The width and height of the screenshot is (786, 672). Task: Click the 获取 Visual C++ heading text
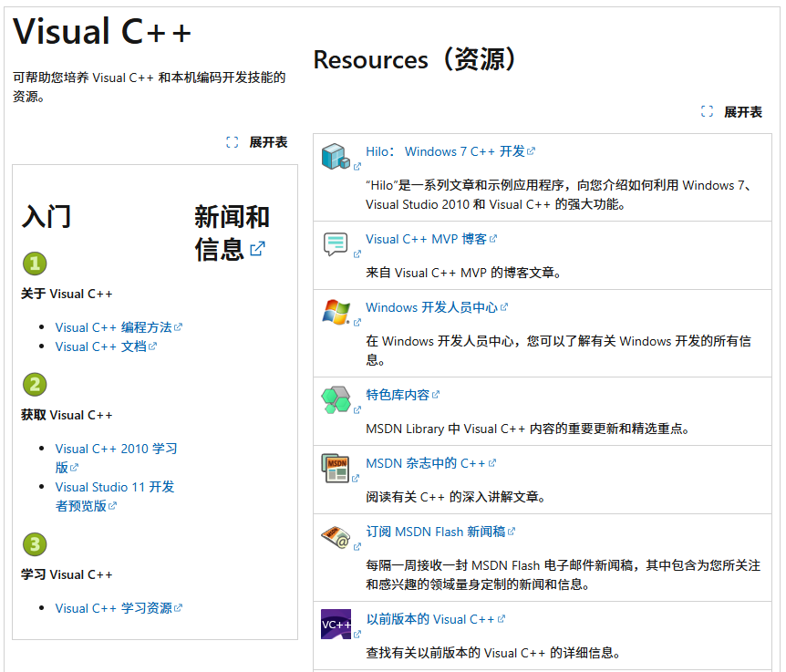[x=67, y=415]
